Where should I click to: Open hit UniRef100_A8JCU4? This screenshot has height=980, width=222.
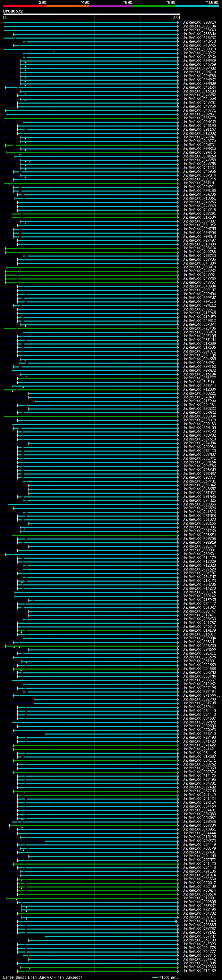pos(199,26)
